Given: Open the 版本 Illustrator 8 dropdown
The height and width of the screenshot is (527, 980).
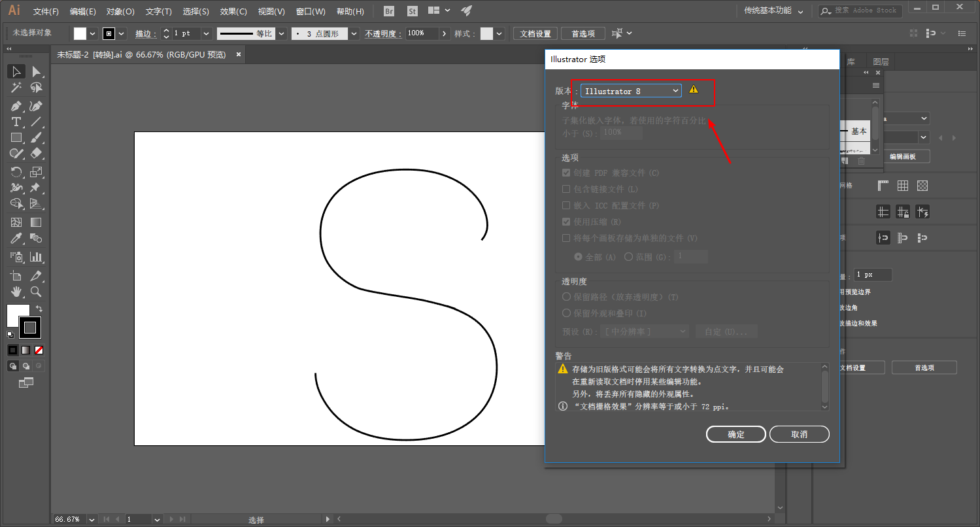Looking at the screenshot, I should tap(631, 91).
